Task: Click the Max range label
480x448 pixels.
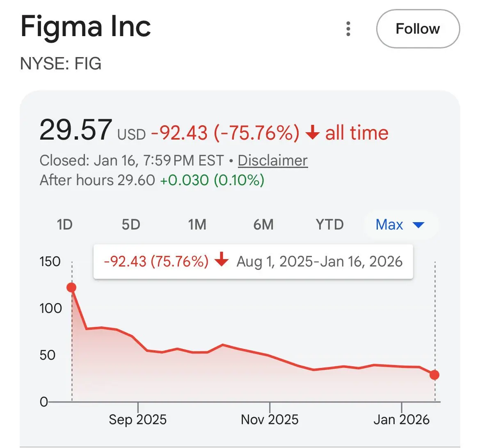Action: click(x=389, y=225)
